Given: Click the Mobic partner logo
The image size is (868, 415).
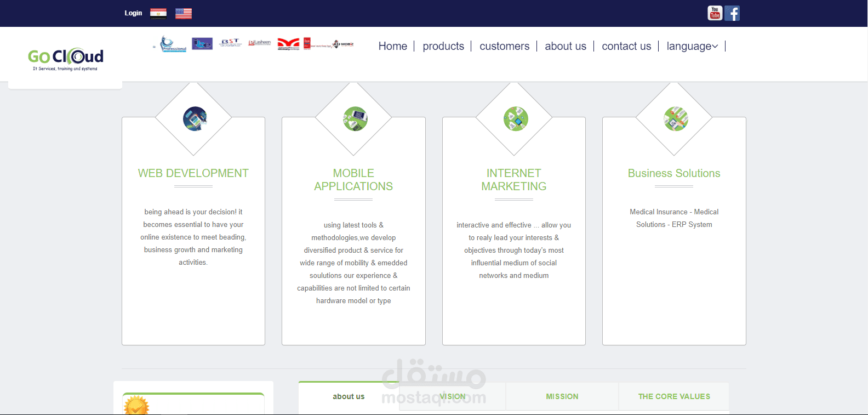Looking at the screenshot, I should click(344, 44).
